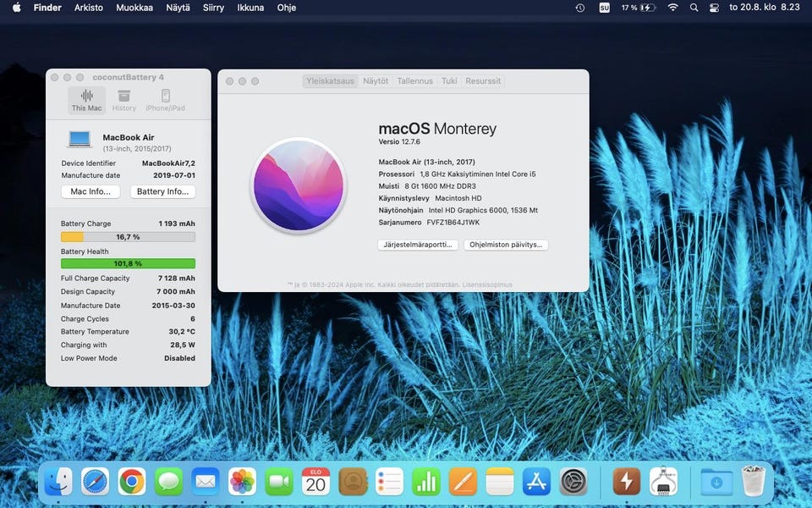Viewport: 812px width, 508px height.
Task: Open System Preferences from the Dock
Action: point(573,482)
